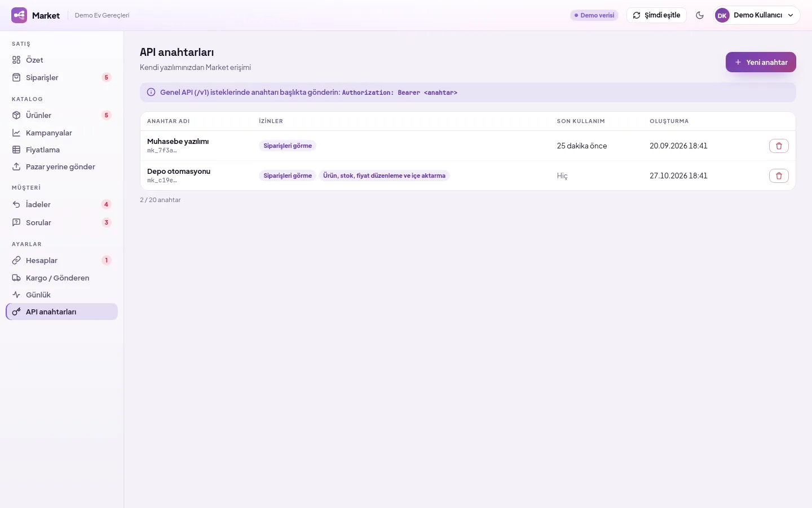
Task: Click the Ürün, stok, fiyat düzenleme tag
Action: click(x=384, y=176)
